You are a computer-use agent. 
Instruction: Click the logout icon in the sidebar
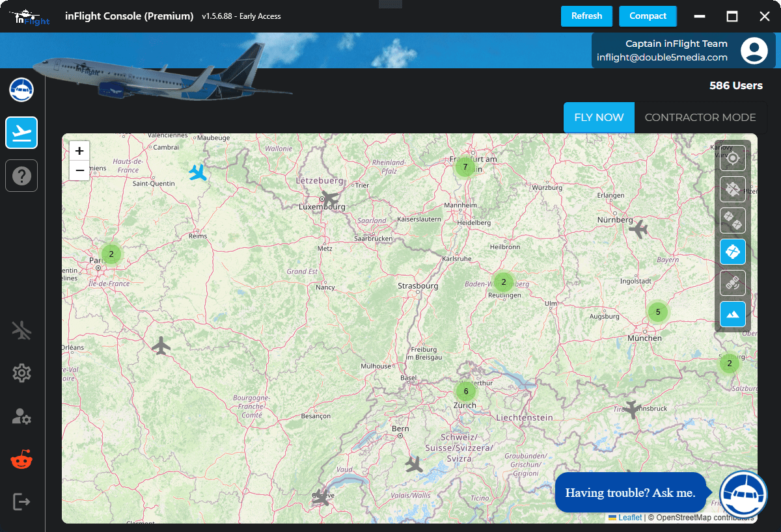(21, 502)
